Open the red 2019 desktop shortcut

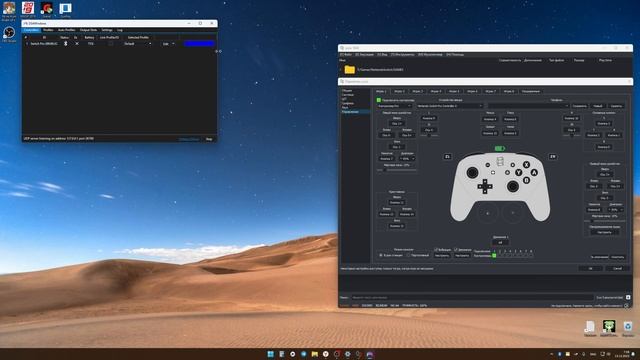(x=28, y=9)
